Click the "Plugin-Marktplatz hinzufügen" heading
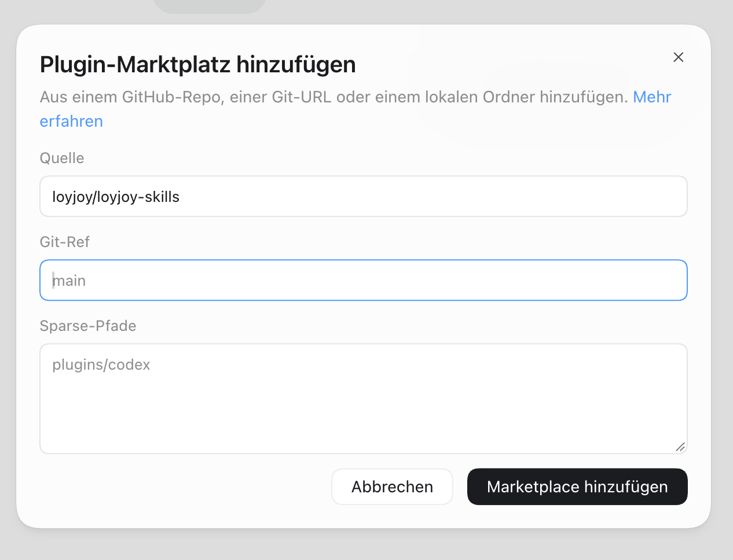 [x=198, y=64]
